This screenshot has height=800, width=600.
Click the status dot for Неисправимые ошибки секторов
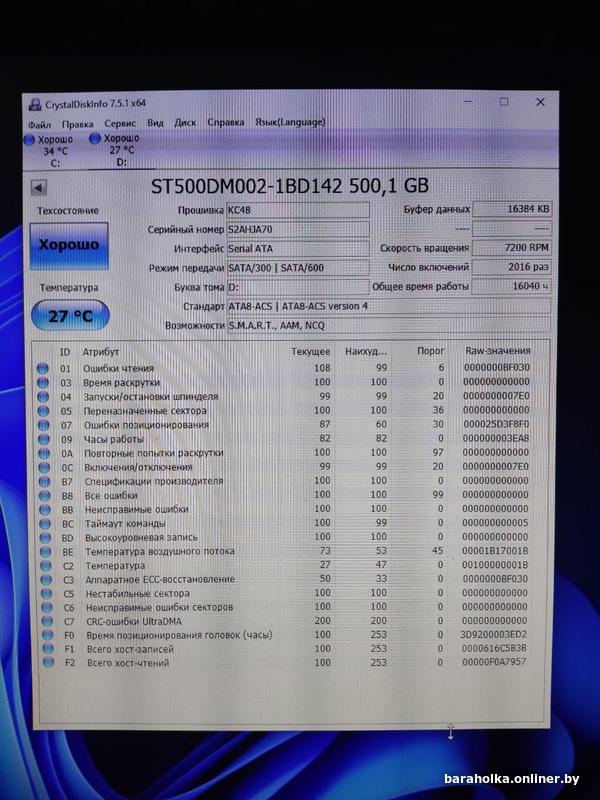47,608
